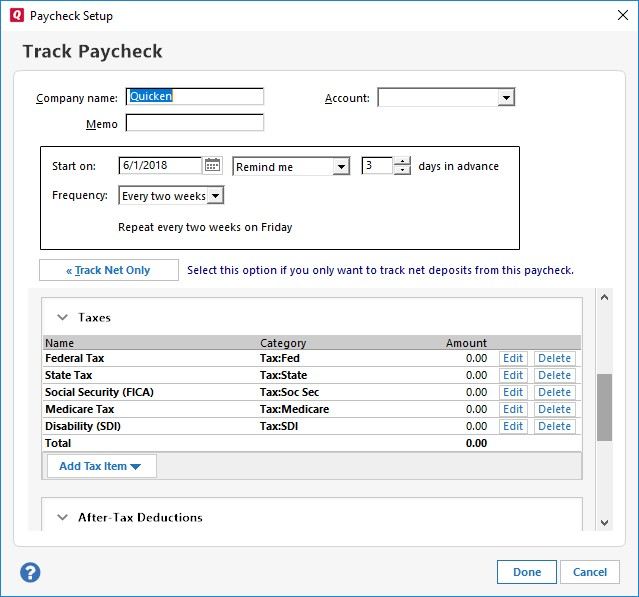
Task: Edit the Federal Tax row
Action: (x=513, y=358)
